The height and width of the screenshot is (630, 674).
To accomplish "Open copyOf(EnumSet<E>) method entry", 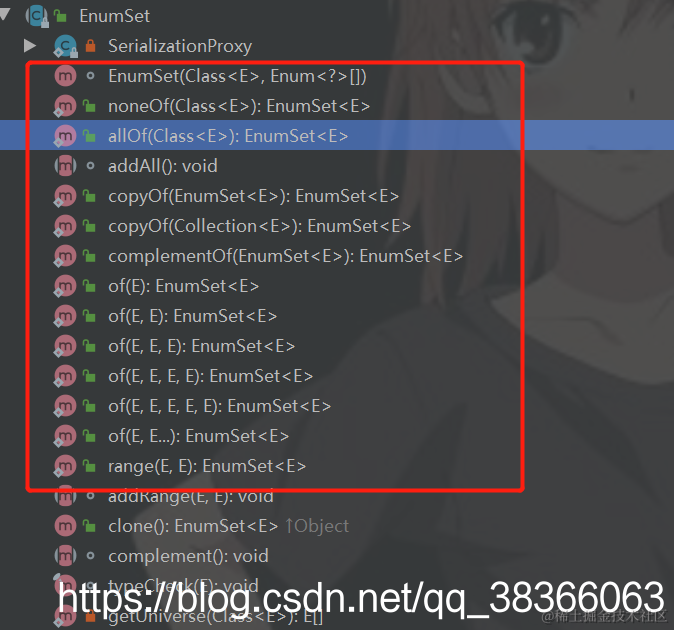I will (x=254, y=196).
